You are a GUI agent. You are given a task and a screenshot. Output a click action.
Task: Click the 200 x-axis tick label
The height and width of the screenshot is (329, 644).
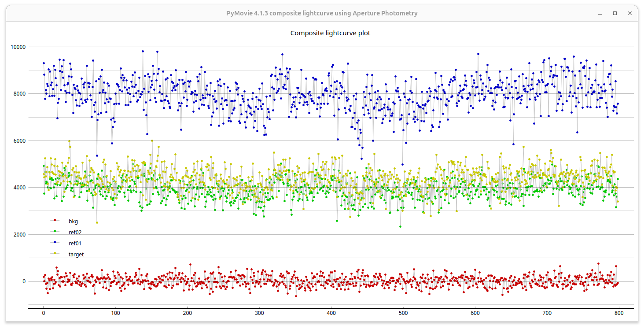pos(187,313)
